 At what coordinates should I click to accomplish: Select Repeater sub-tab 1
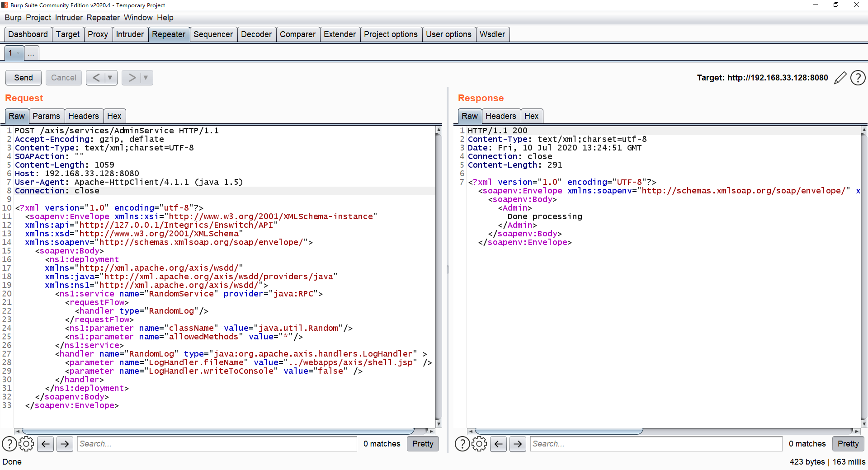pos(10,53)
